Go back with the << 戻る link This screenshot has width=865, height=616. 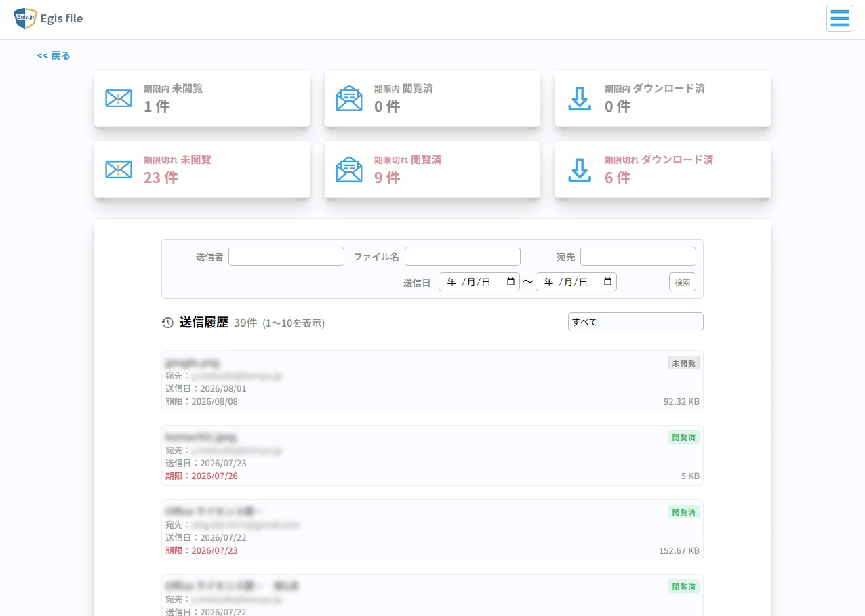click(54, 56)
